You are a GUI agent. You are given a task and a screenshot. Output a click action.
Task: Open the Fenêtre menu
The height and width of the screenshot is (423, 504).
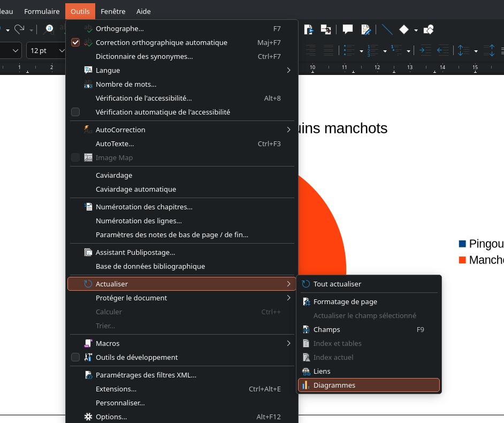tap(112, 11)
